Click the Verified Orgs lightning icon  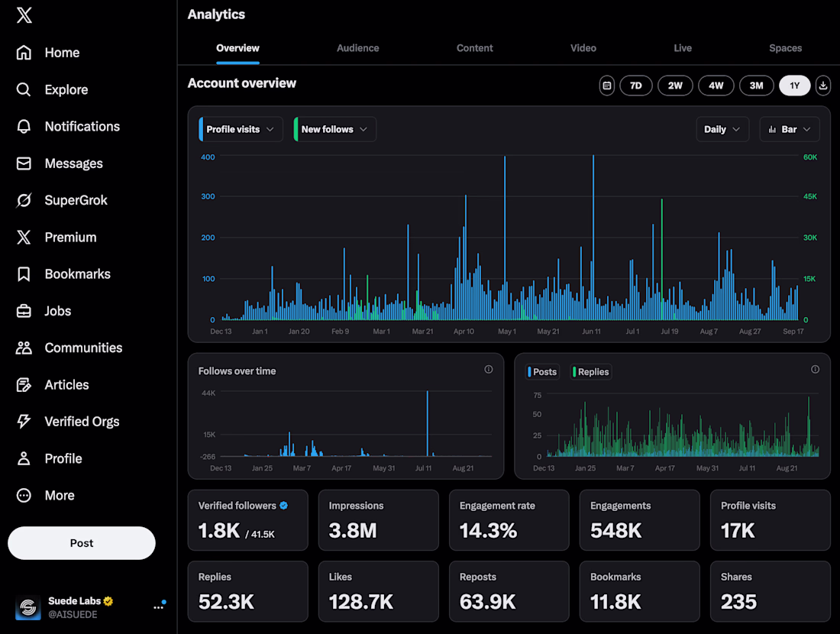[x=24, y=422]
